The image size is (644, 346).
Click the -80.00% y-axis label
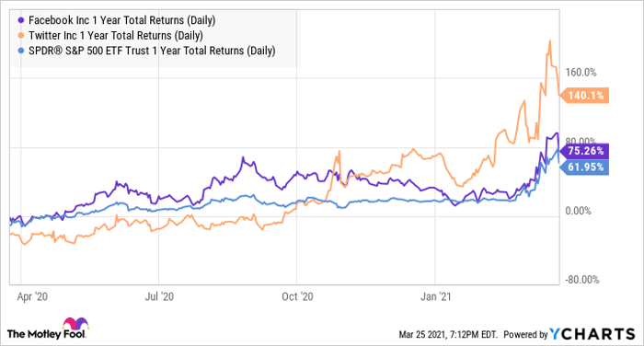pyautogui.click(x=582, y=281)
